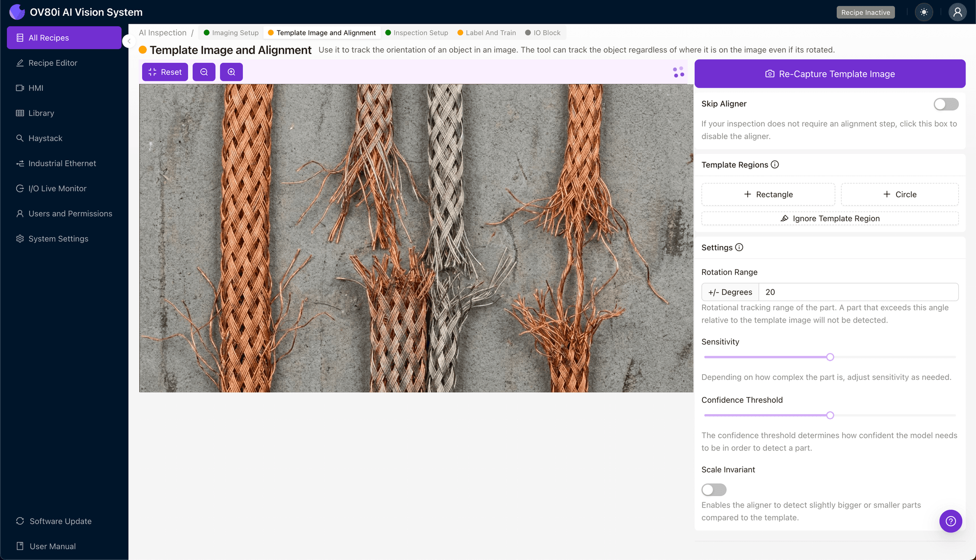Click the Reset view button

pos(165,72)
